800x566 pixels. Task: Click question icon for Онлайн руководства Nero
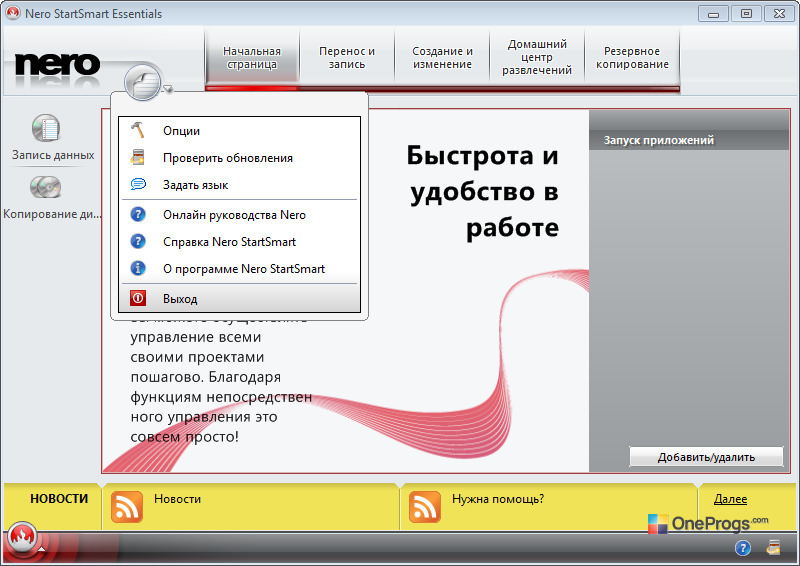138,214
